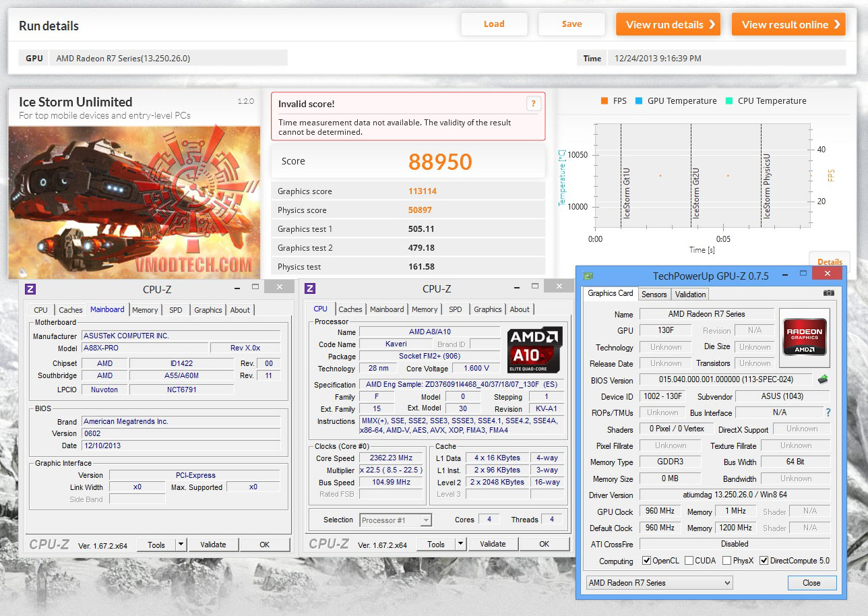Click the GPU-Z screenshot camera icon
Image resolution: width=868 pixels, height=616 pixels.
(x=828, y=293)
